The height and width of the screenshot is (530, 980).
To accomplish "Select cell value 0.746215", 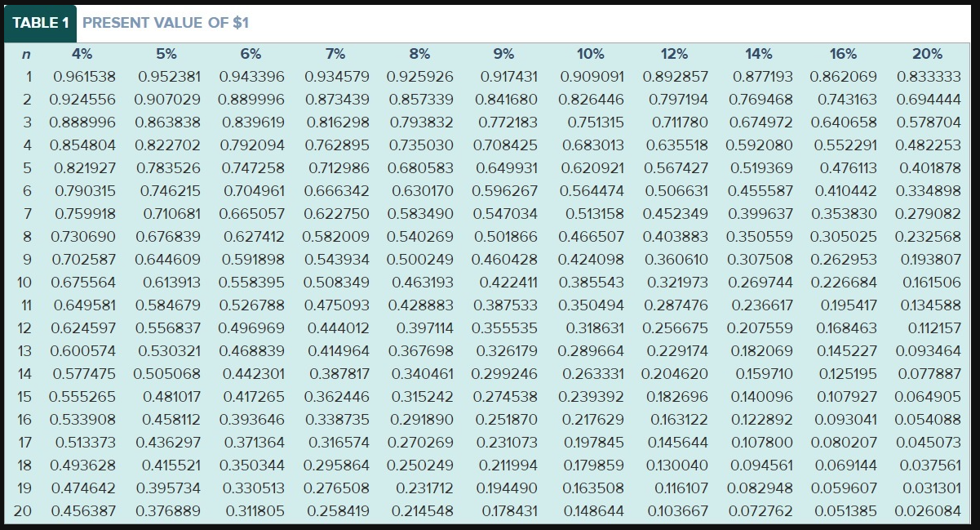I will [171, 191].
